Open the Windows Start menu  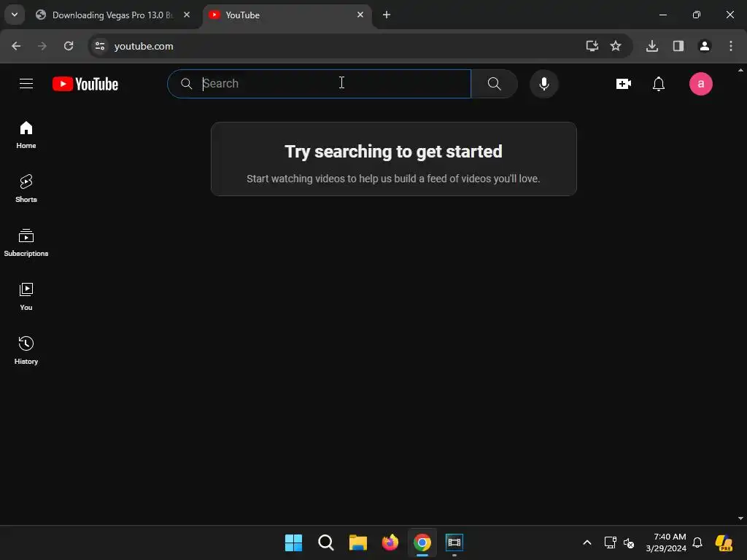tap(293, 542)
